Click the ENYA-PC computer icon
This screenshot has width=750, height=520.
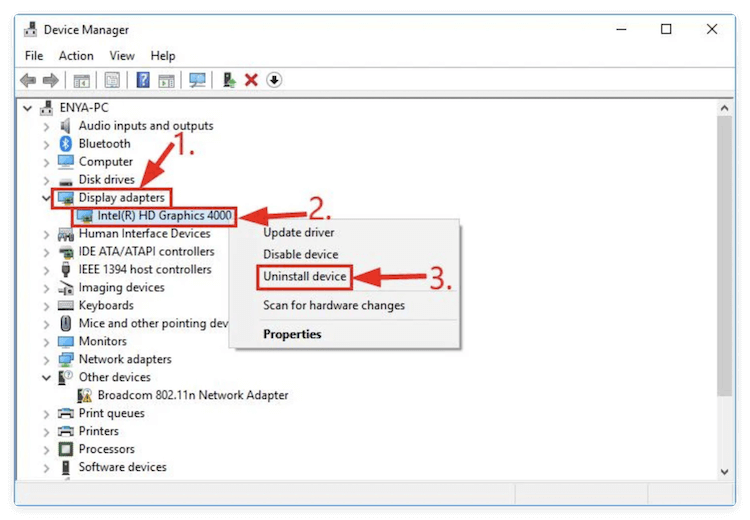tap(46, 108)
